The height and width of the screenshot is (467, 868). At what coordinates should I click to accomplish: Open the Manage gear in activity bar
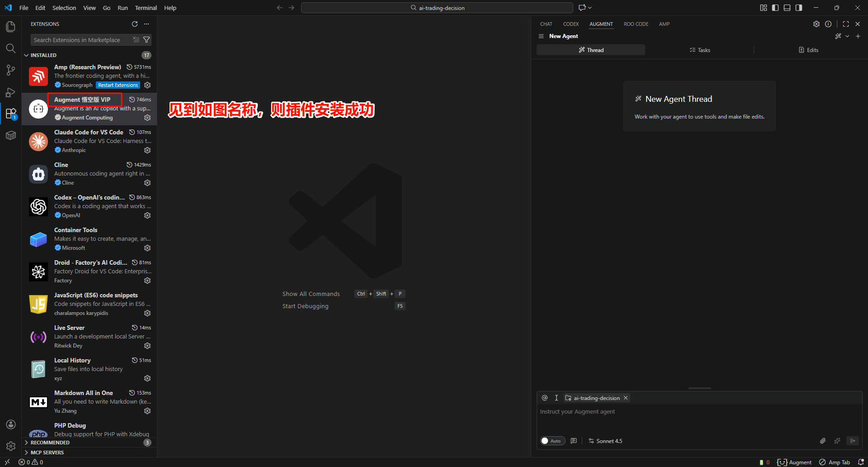(11, 446)
